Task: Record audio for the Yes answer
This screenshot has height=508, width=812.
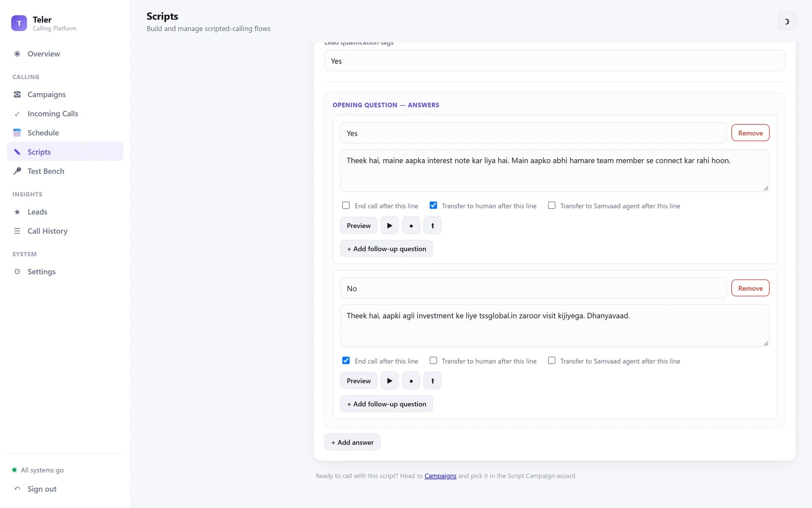Action: [411, 226]
